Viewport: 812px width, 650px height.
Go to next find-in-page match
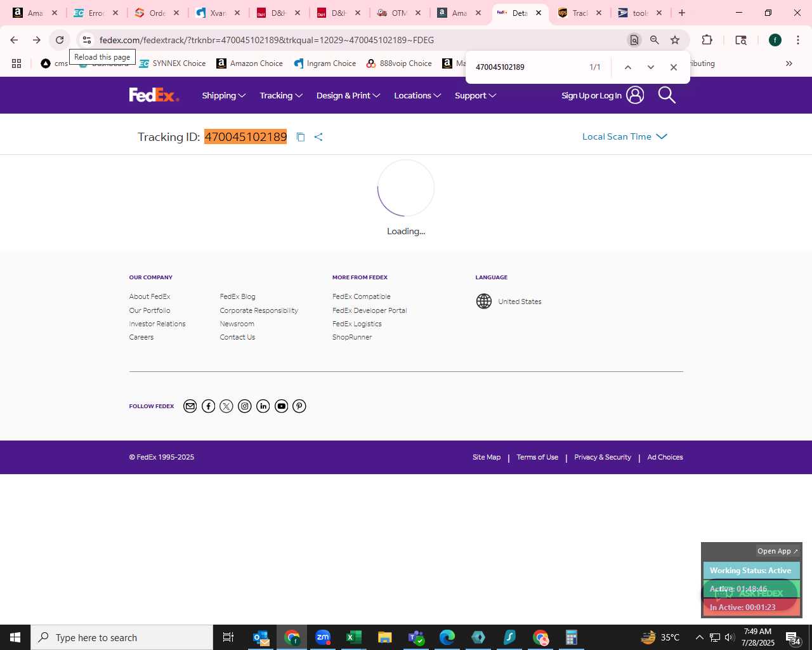coord(650,67)
